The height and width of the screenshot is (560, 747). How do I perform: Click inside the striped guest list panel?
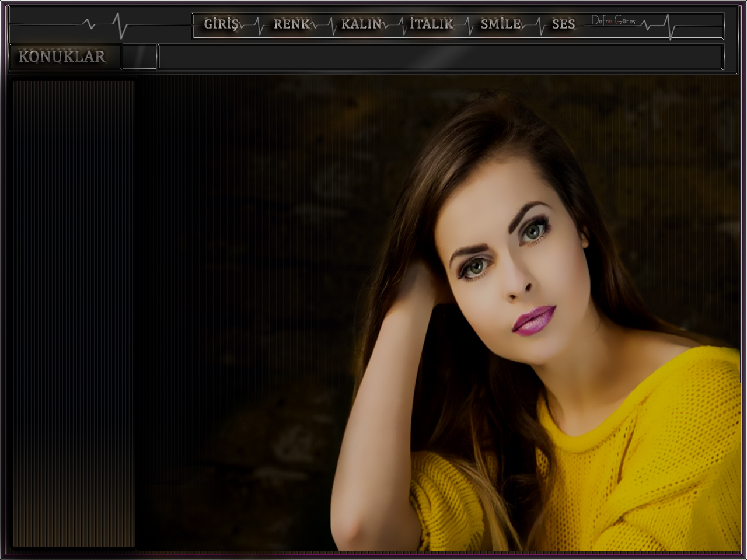74,314
